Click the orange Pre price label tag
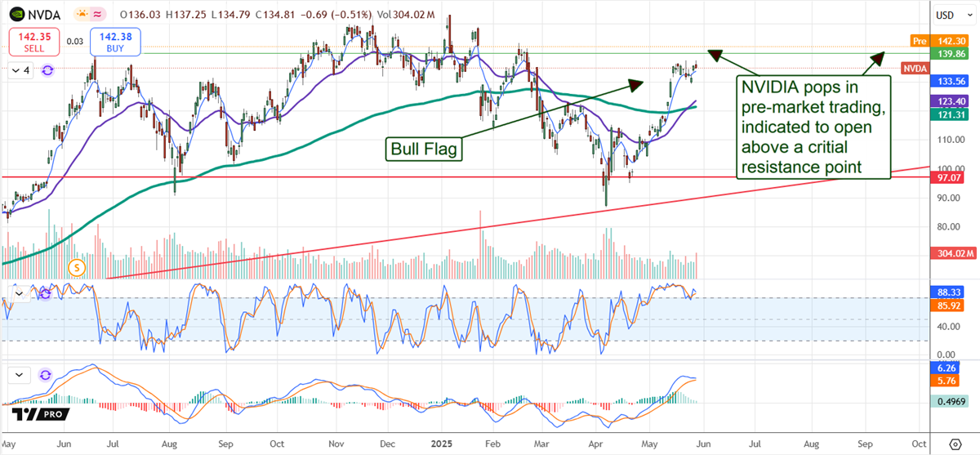Screen dimensions: 980x455 pyautogui.click(x=920, y=40)
